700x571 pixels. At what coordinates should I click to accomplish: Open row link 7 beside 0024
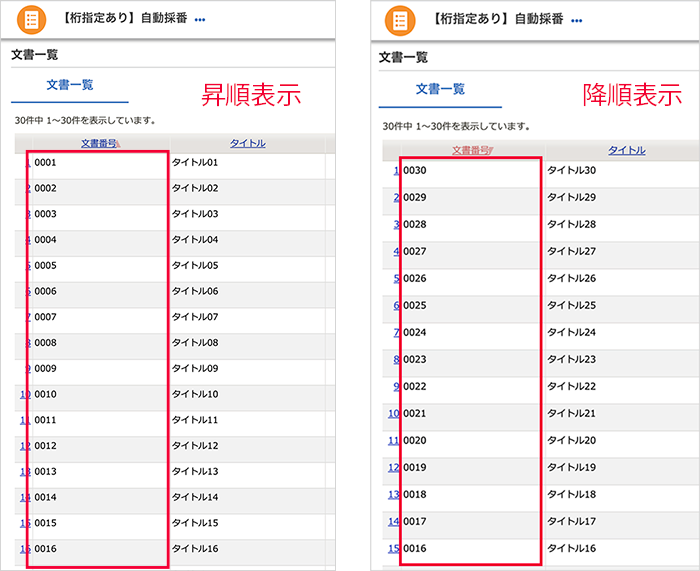click(396, 332)
